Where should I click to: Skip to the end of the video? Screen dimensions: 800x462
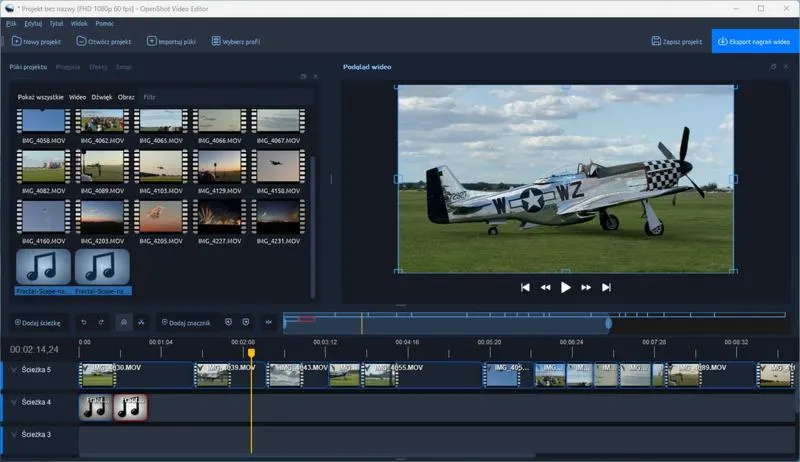coord(606,287)
